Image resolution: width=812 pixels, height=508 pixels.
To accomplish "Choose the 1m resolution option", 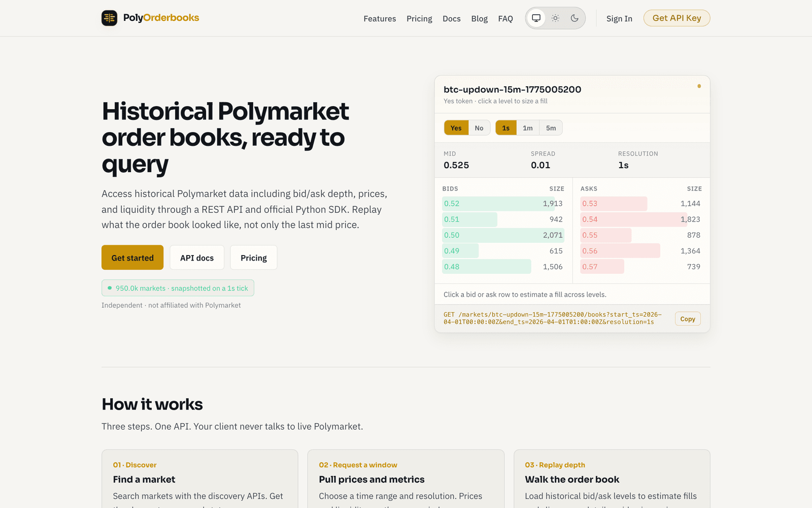I will [528, 128].
